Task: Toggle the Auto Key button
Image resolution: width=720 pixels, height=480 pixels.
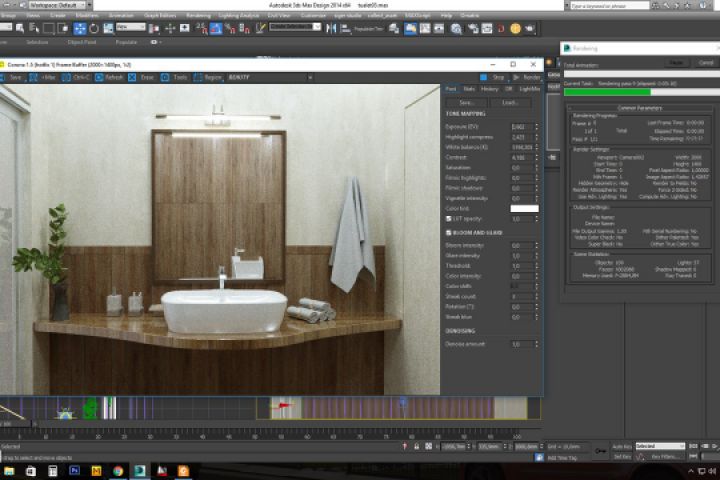Action: [x=620, y=446]
